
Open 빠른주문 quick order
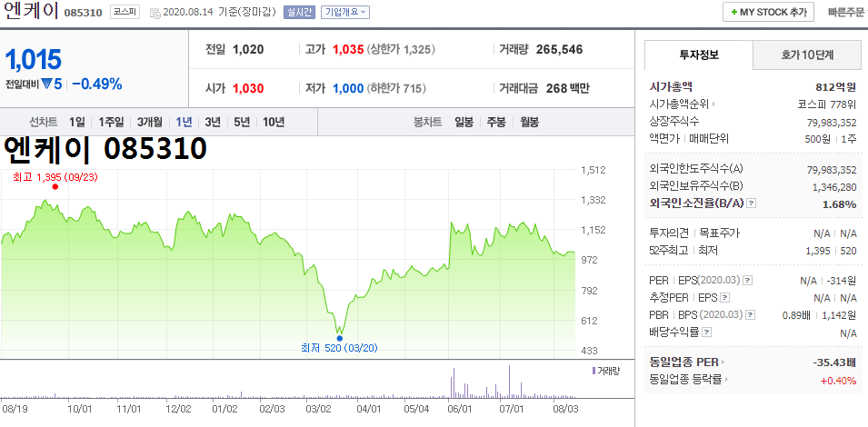846,12
